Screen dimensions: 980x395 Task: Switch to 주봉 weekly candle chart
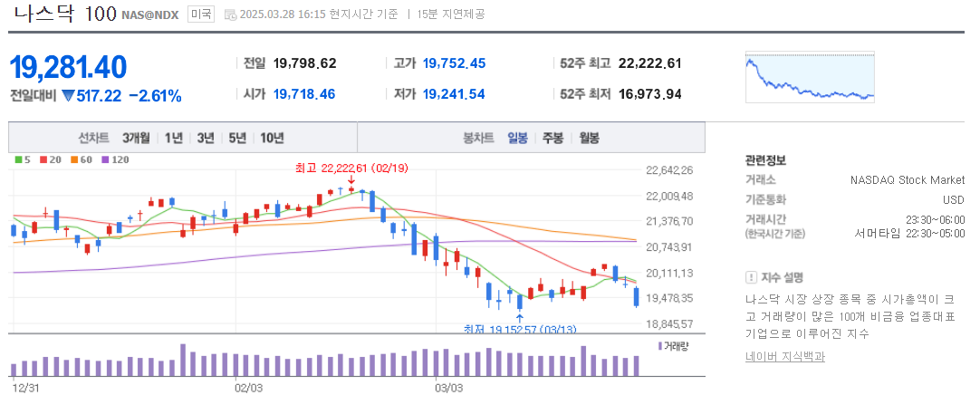tap(552, 138)
